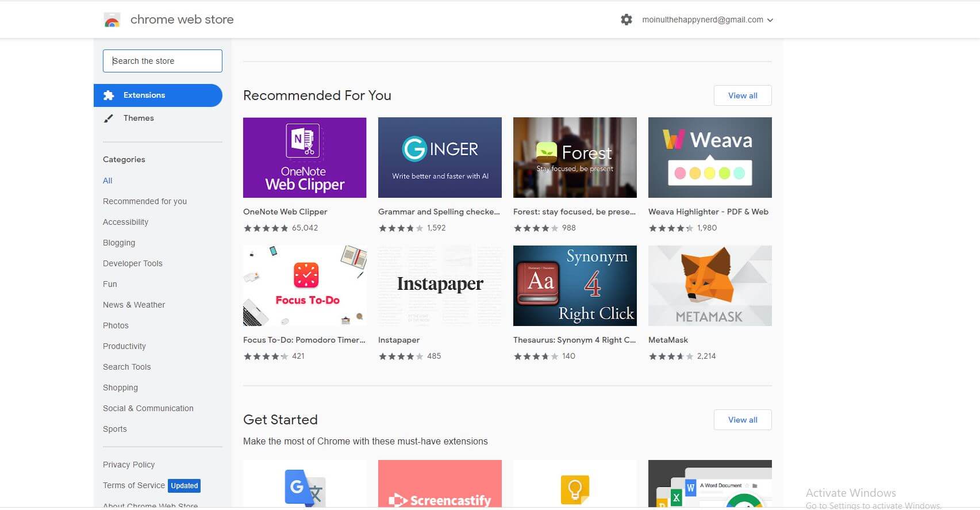Click Forest: stay focused title
Screen dimensions: 980x510
pyautogui.click(x=574, y=212)
